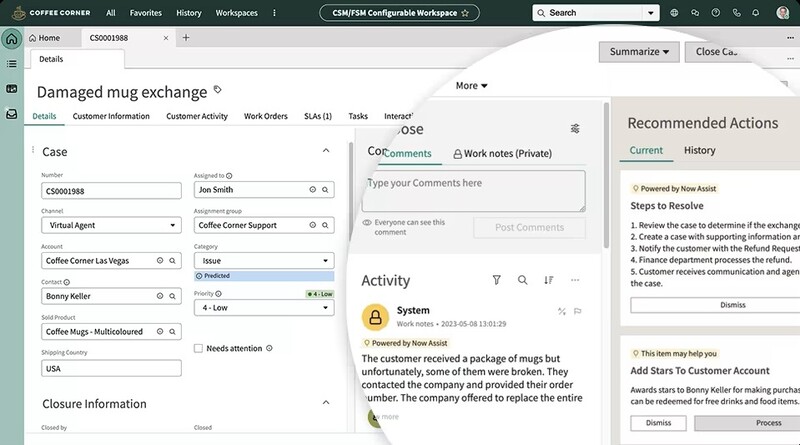
Task: Filter the Activity stream
Action: pos(496,281)
